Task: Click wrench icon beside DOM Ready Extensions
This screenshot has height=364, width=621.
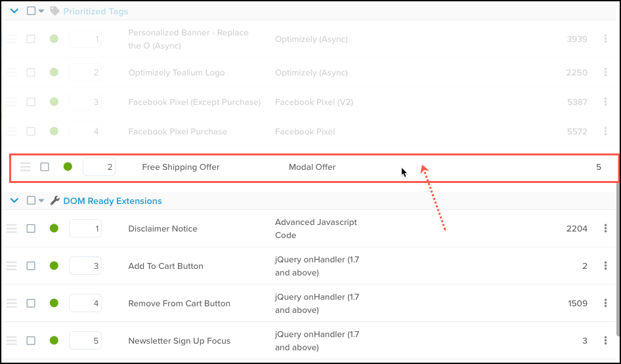Action: (x=55, y=201)
